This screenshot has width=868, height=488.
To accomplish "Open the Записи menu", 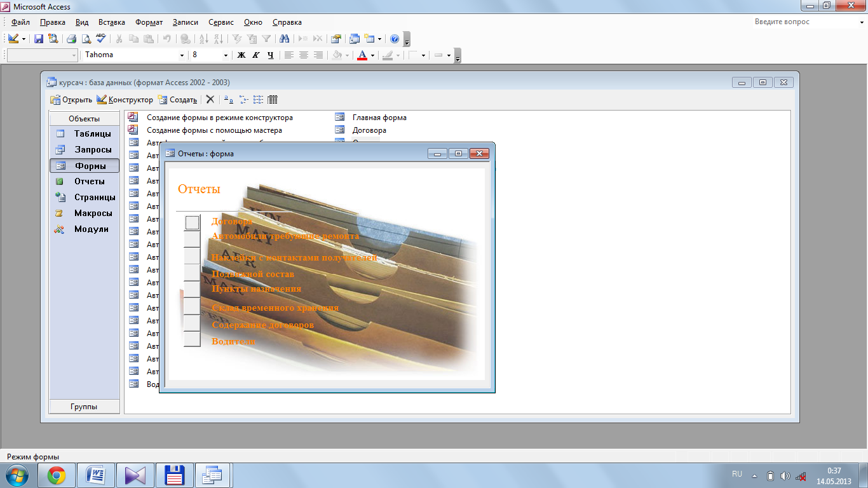I will point(187,22).
